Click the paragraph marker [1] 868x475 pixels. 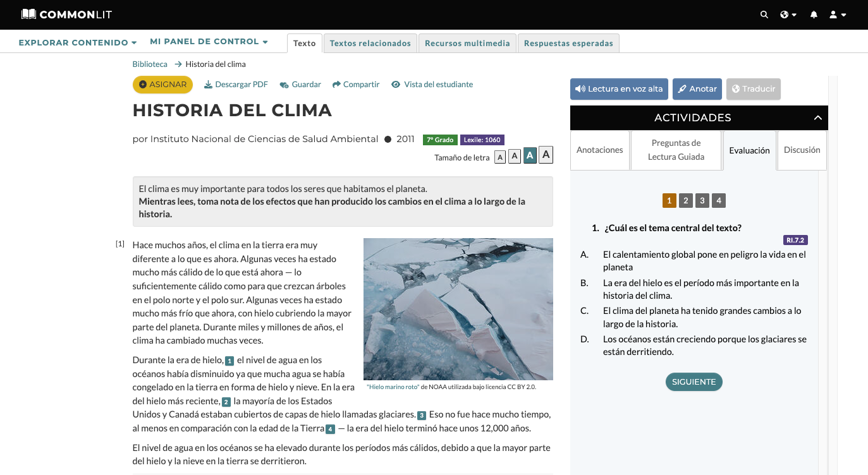click(x=120, y=244)
